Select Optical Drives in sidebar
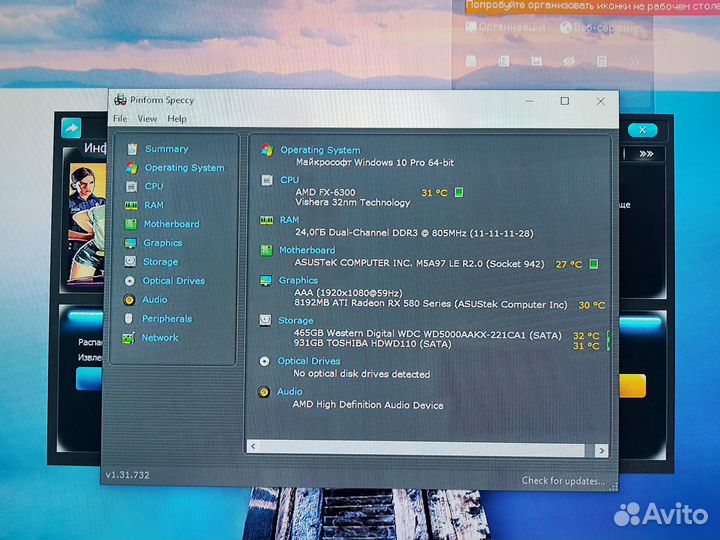 [174, 281]
